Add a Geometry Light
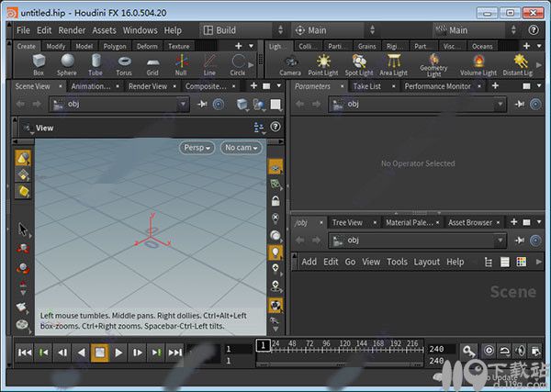Image resolution: width=551 pixels, height=392 pixels. 433,66
